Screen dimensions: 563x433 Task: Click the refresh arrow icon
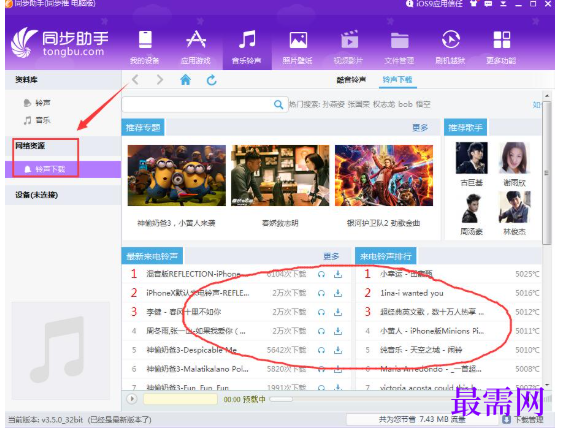click(211, 80)
